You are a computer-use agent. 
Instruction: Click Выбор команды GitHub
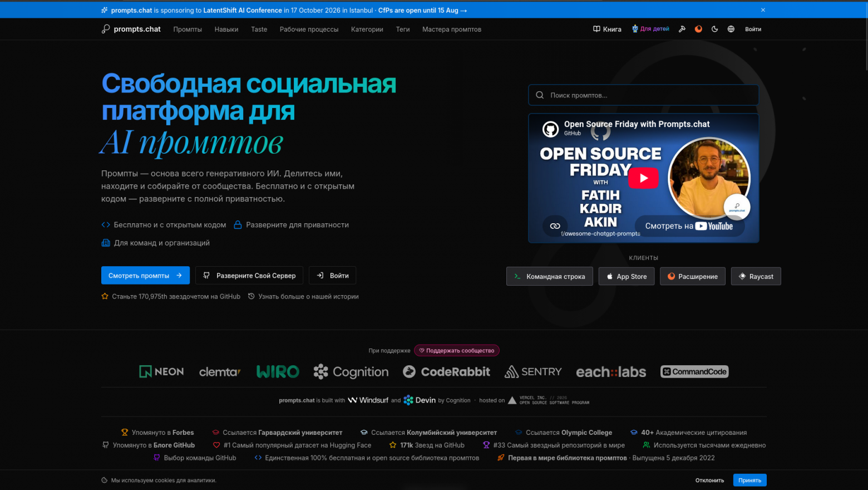point(195,458)
